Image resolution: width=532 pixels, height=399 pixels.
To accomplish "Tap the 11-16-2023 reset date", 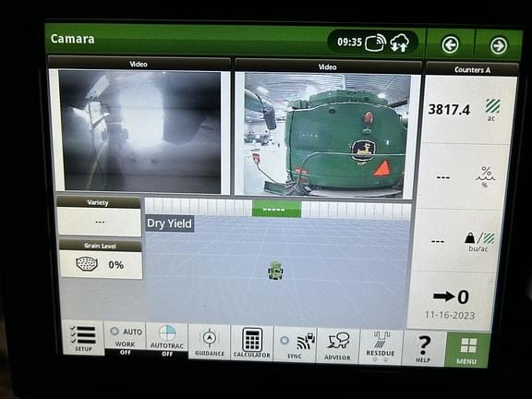I will click(450, 315).
